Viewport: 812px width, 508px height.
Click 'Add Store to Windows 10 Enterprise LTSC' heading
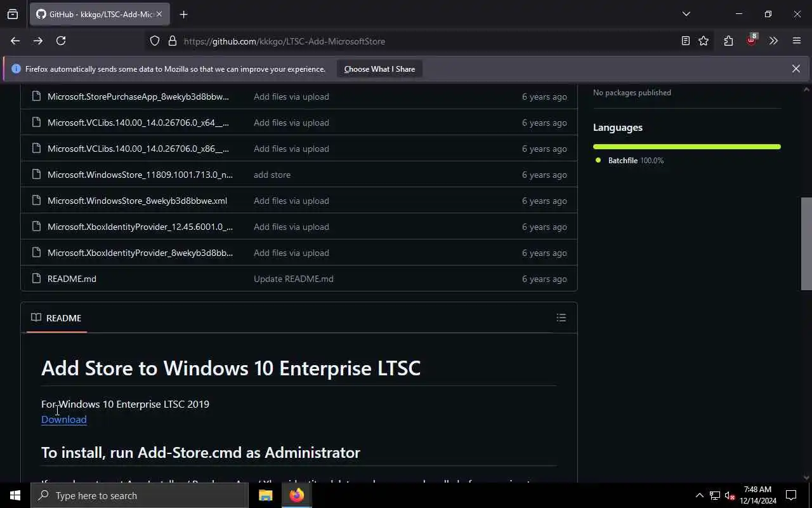pos(231,368)
